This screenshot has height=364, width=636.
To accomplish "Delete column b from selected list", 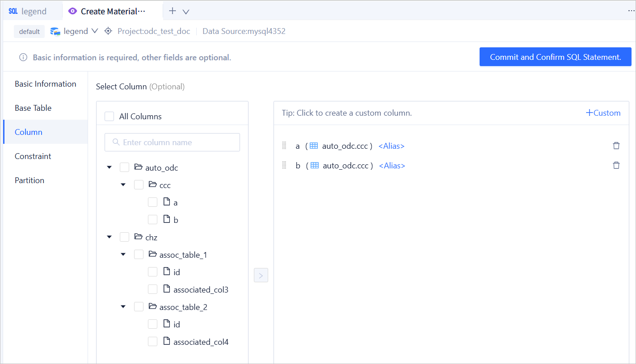I will click(616, 165).
